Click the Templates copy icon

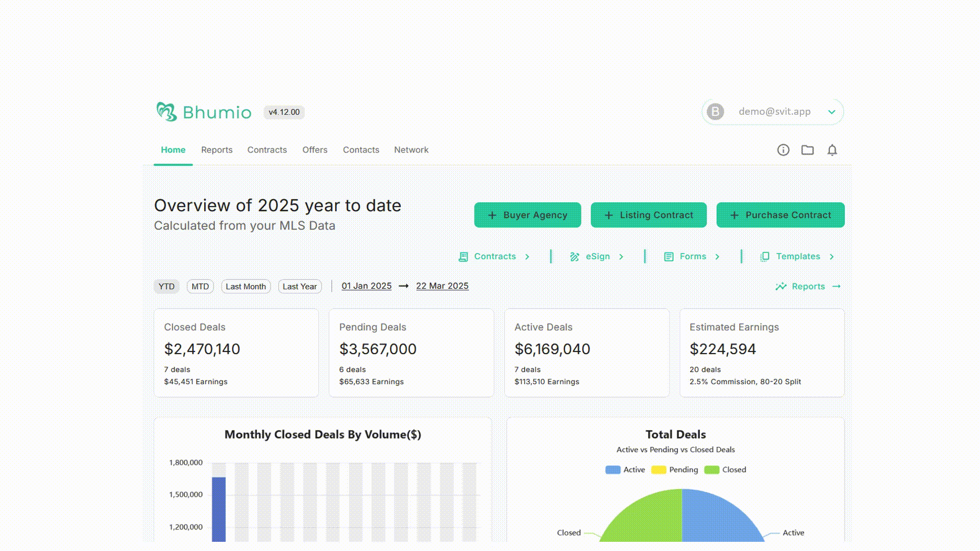coord(765,257)
